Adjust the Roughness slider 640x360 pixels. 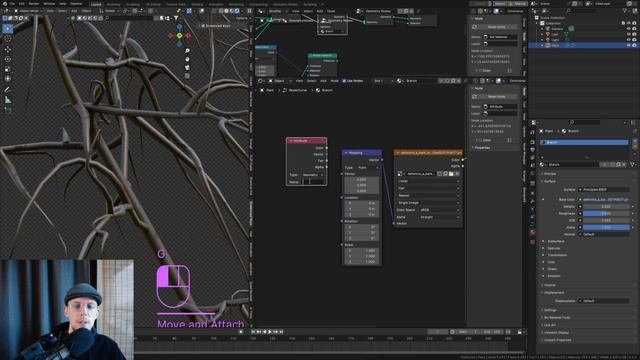pyautogui.click(x=606, y=213)
